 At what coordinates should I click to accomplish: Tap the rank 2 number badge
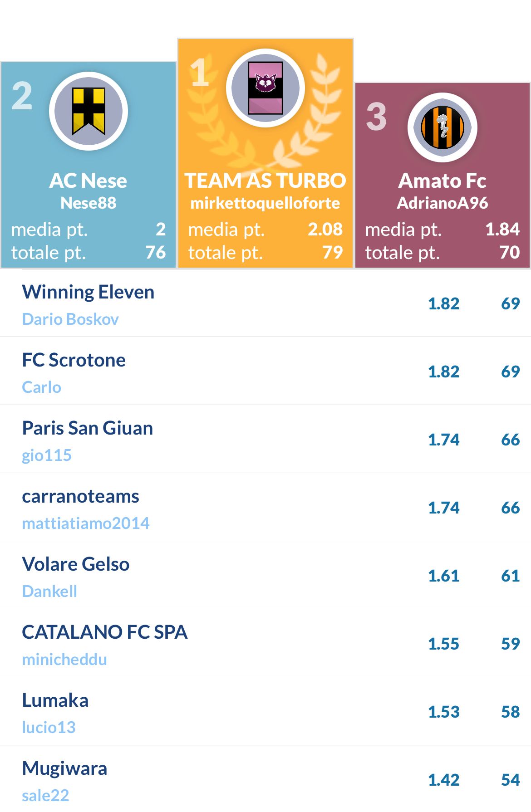[x=22, y=96]
